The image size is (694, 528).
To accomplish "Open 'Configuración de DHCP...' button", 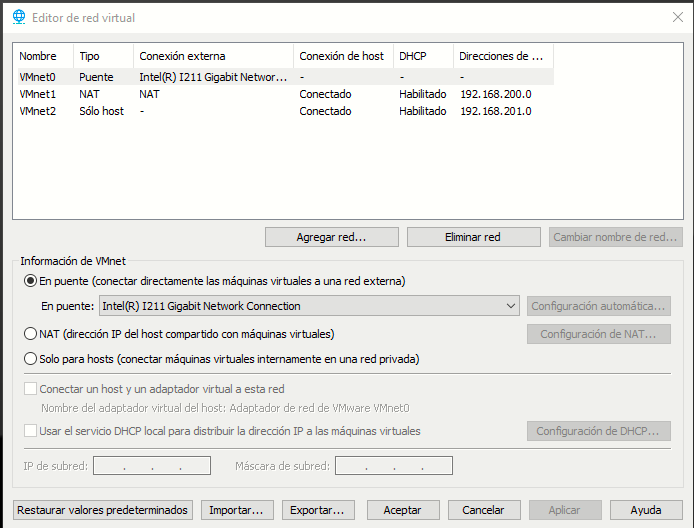I will tap(599, 431).
